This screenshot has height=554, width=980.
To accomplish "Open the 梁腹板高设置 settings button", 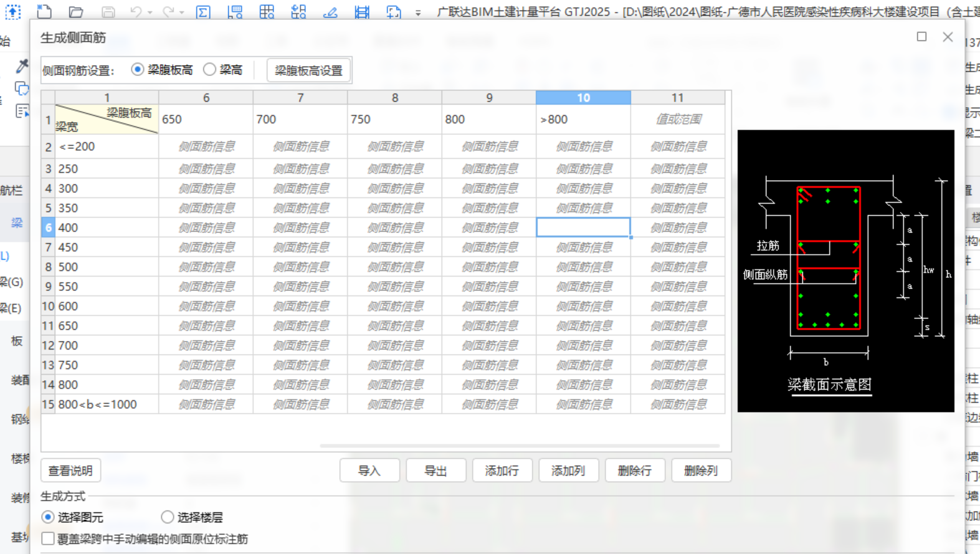I will [x=309, y=70].
